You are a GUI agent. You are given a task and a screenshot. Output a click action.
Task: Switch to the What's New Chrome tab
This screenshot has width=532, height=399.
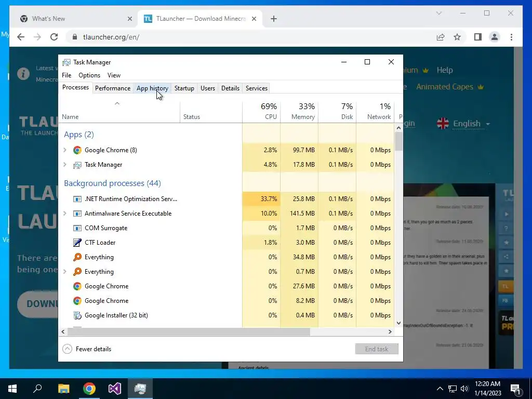coord(75,19)
